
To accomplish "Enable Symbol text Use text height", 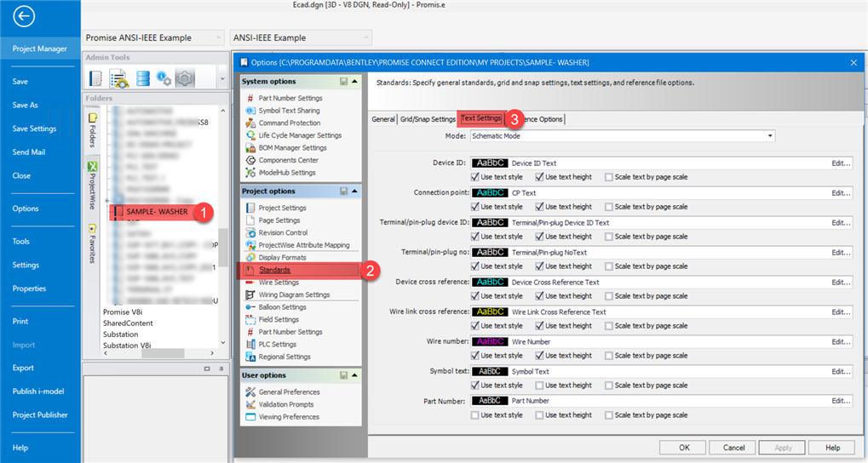I will click(539, 386).
